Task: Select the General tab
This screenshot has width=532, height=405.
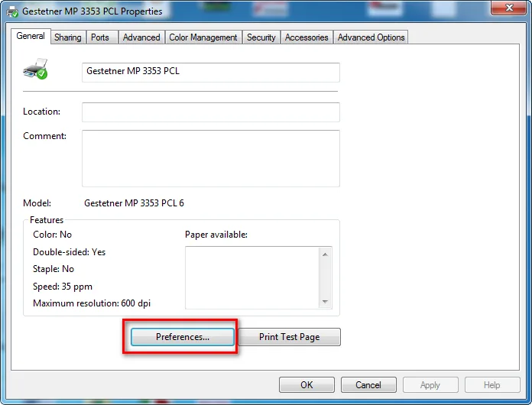Action: 31,36
